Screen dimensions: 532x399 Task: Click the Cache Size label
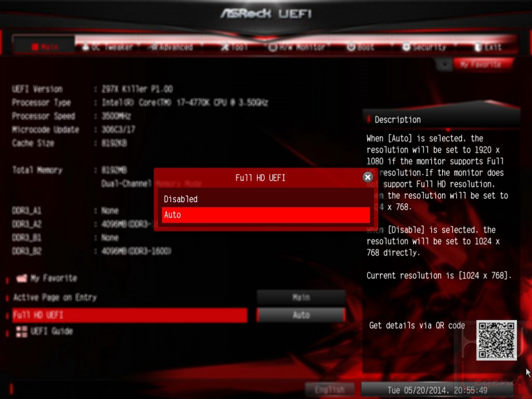(x=33, y=143)
